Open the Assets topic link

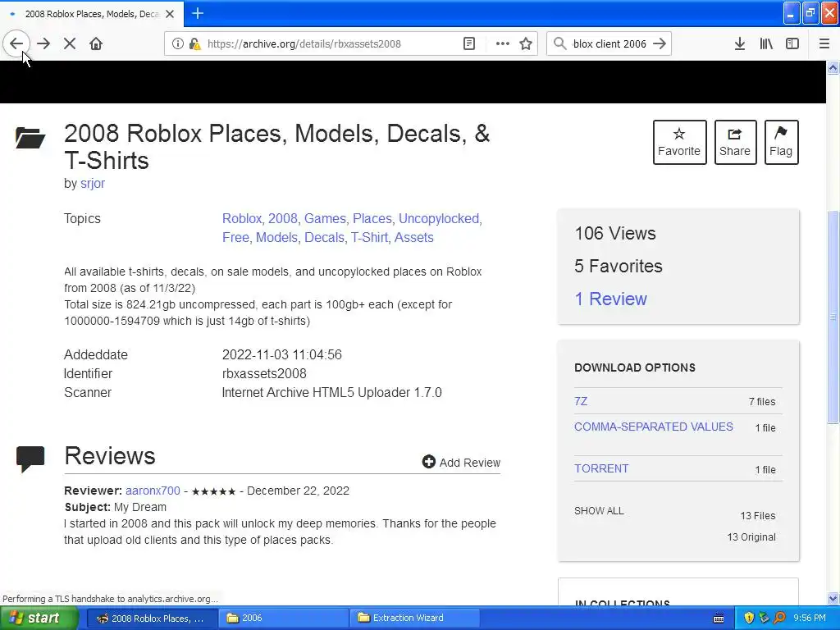414,237
